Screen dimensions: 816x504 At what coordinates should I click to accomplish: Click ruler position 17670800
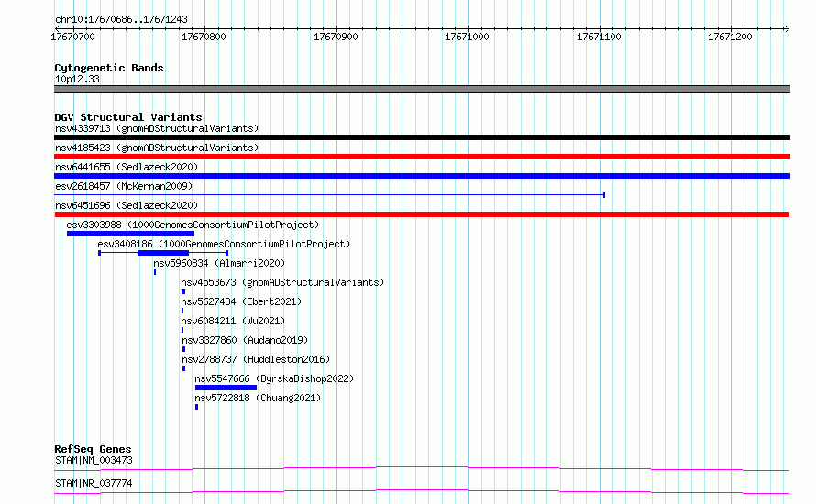pos(204,37)
